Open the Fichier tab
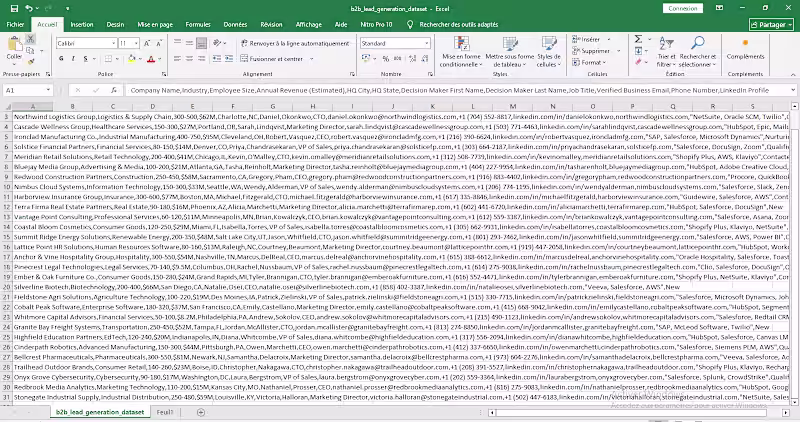This screenshot has width=800, height=422. (15, 24)
